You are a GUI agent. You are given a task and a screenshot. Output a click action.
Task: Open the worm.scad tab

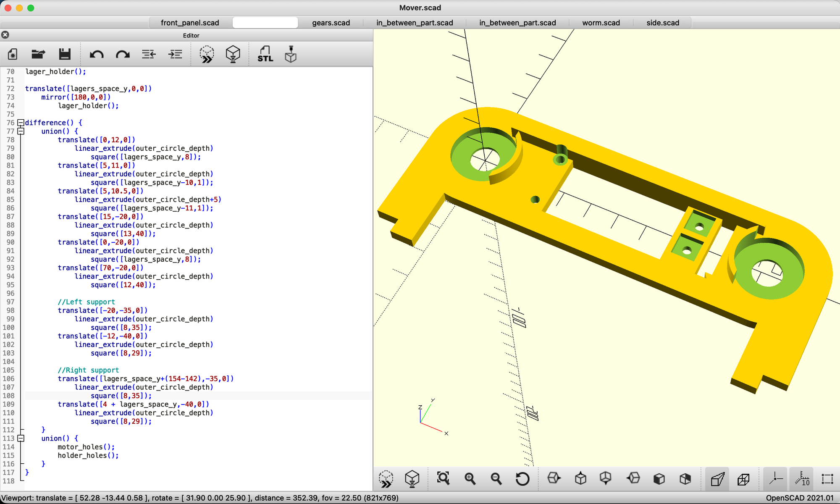pyautogui.click(x=601, y=23)
